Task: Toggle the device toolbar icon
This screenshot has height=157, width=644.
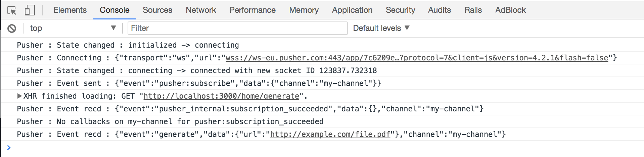Action: (30, 10)
